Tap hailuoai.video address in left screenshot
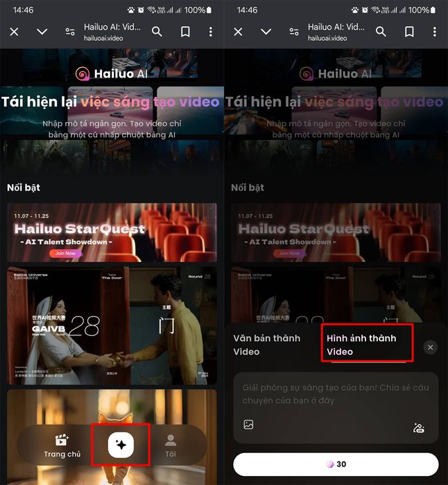Image resolution: width=448 pixels, height=485 pixels. coord(103,38)
